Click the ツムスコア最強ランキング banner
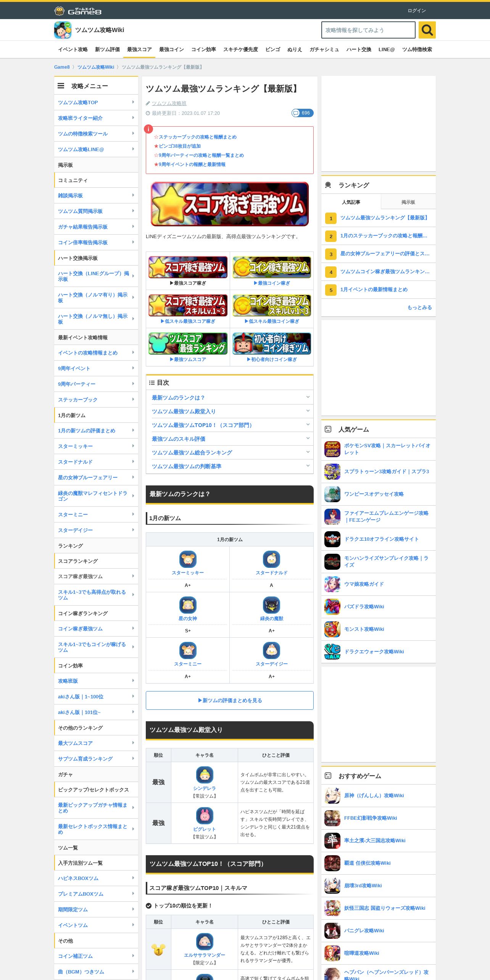The height and width of the screenshot is (980, 490). click(188, 343)
